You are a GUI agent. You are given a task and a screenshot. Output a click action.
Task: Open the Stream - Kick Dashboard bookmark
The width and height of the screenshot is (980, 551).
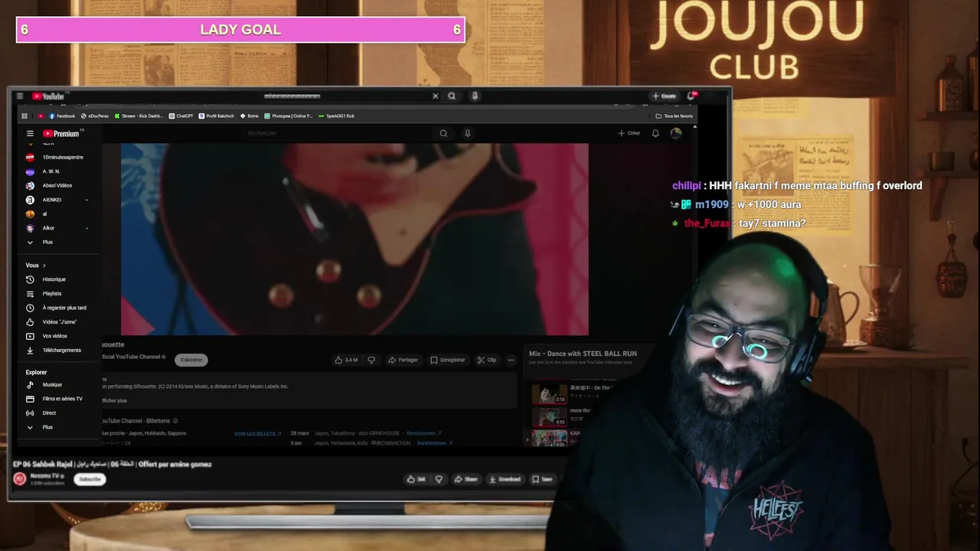tap(139, 116)
